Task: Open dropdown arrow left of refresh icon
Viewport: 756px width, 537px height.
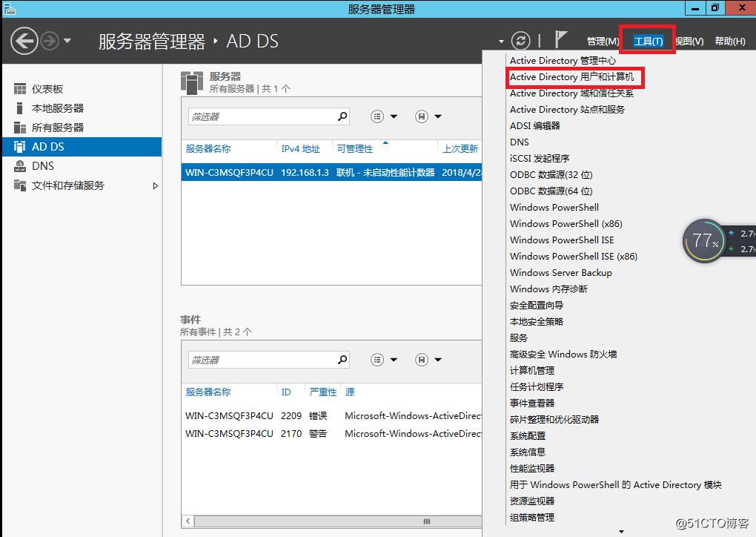Action: (502, 42)
